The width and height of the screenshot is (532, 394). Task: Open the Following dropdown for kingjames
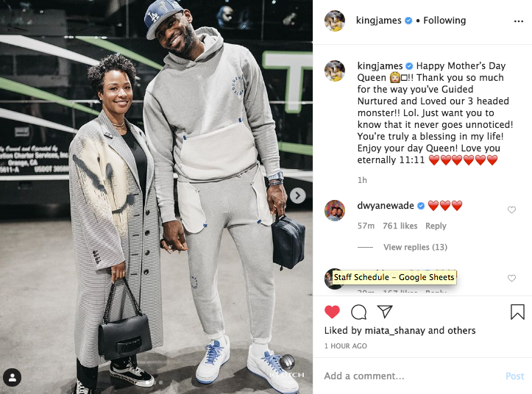(x=444, y=21)
